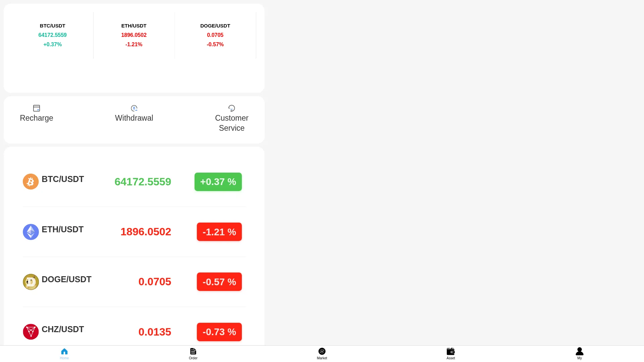Click the -0.73 % red badge

pyautogui.click(x=219, y=332)
